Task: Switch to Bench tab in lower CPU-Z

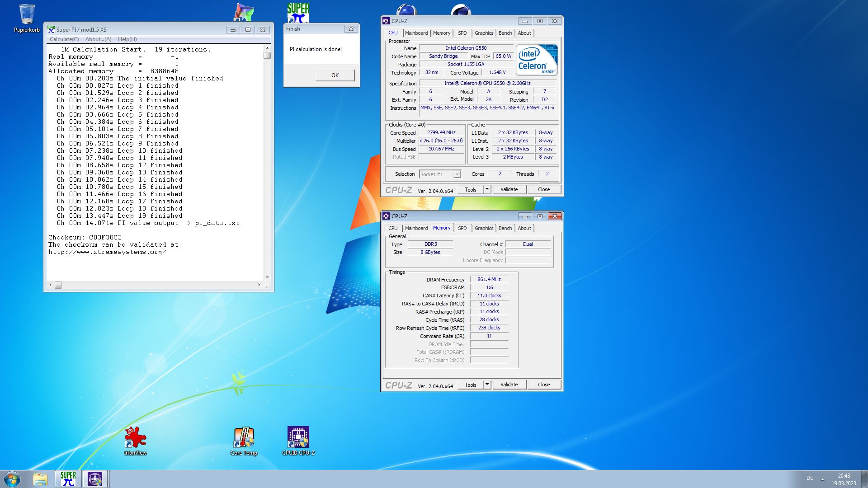Action: click(x=505, y=228)
